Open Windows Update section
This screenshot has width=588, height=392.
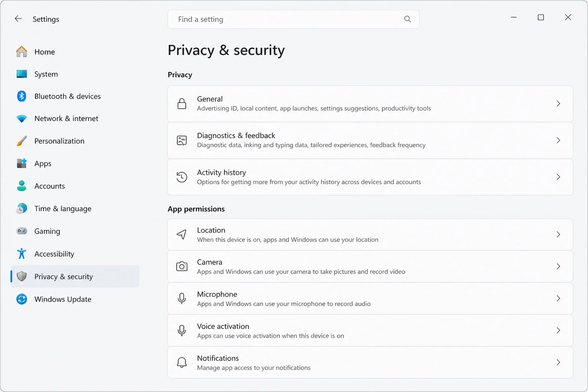point(75,299)
